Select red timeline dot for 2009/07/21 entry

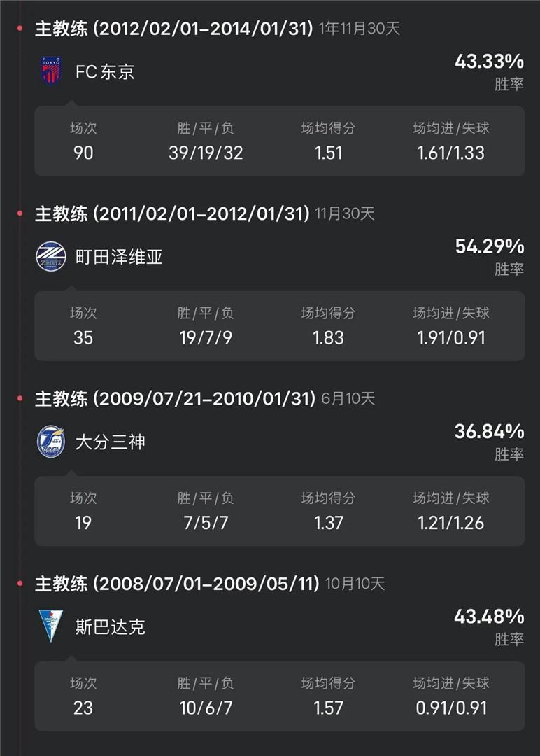[20, 398]
